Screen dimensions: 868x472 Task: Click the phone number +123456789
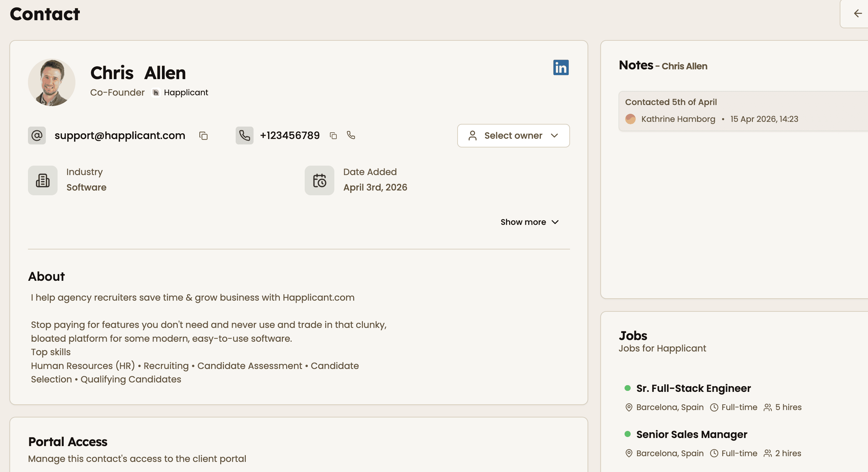(x=290, y=135)
